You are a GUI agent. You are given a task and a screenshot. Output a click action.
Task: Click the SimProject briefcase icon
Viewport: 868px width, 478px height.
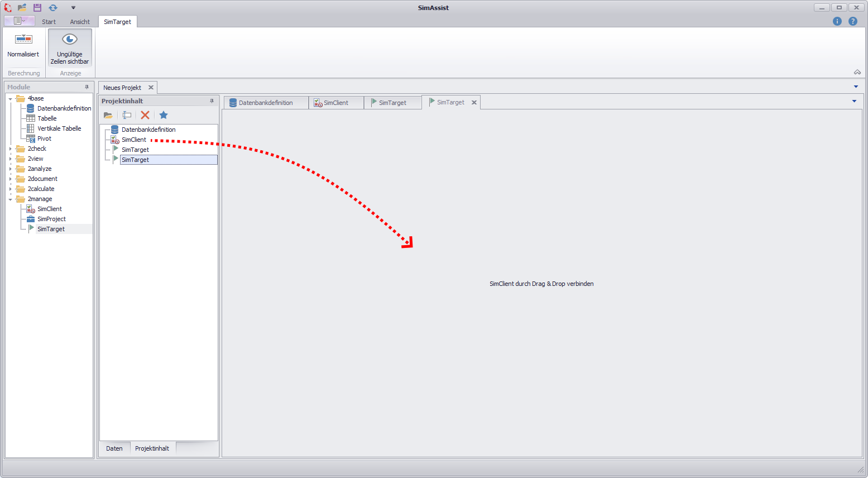(31, 219)
